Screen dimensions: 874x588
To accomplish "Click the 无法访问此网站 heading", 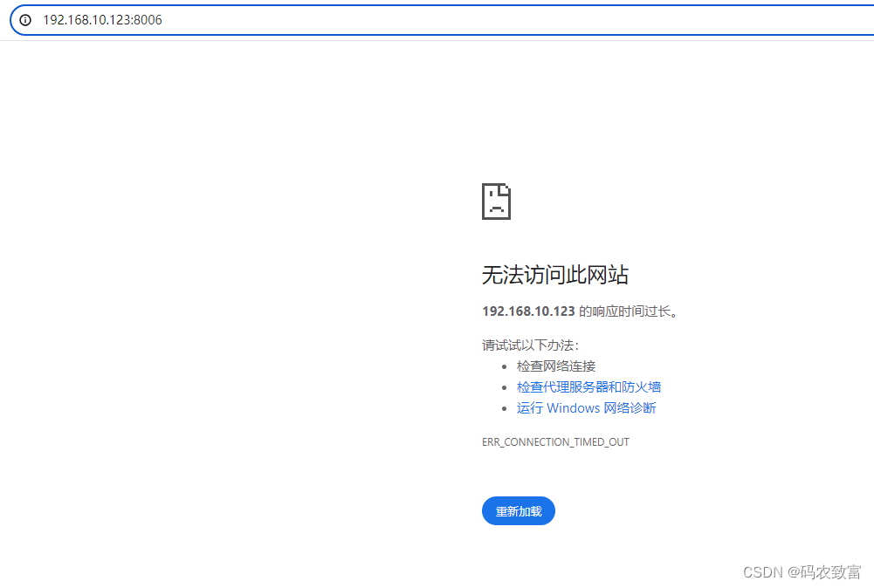I will (x=555, y=275).
